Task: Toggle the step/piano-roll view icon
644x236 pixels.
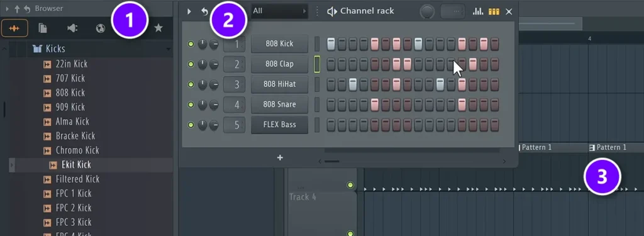Action: pos(494,11)
